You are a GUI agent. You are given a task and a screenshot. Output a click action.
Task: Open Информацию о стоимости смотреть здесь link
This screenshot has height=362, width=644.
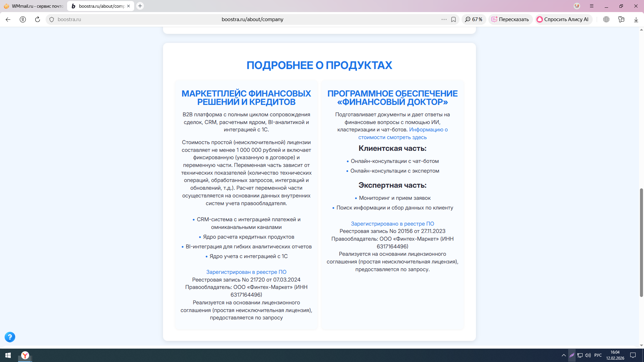402,133
